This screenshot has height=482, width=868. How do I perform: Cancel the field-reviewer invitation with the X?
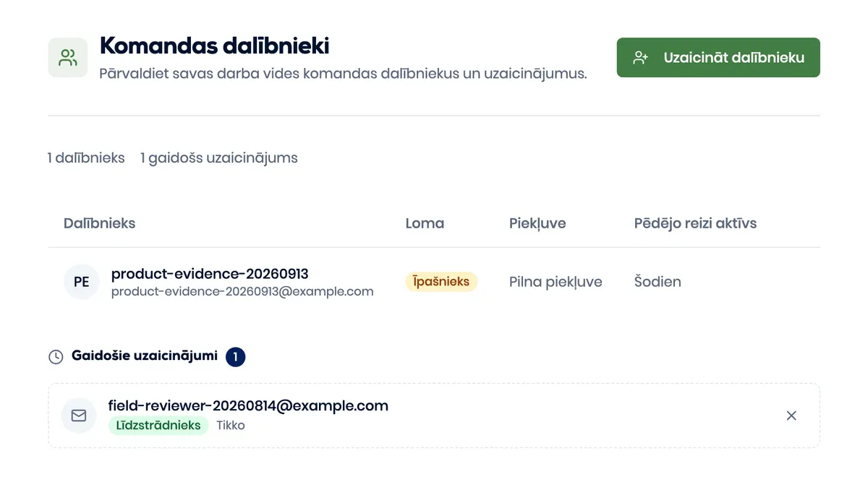[791, 416]
